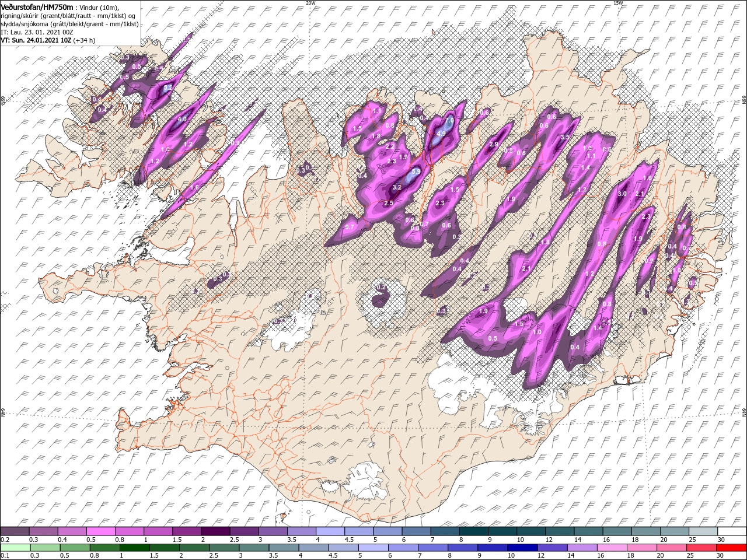
Task: Select the light pink swatch between 16 and 18
Action: (x=612, y=548)
